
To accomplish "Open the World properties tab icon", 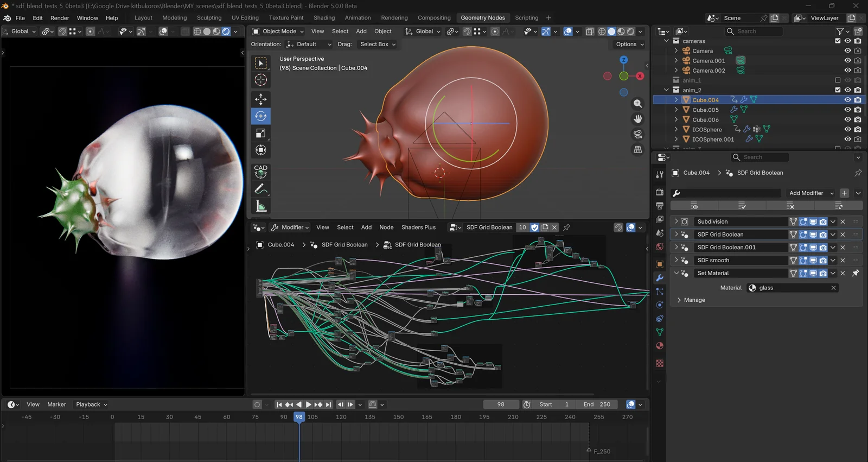I will point(660,246).
